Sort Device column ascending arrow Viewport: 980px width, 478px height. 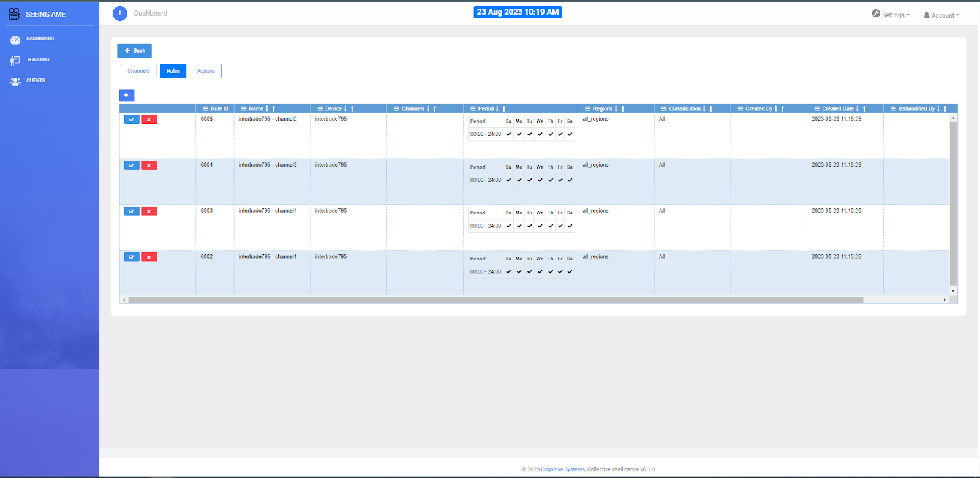352,108
